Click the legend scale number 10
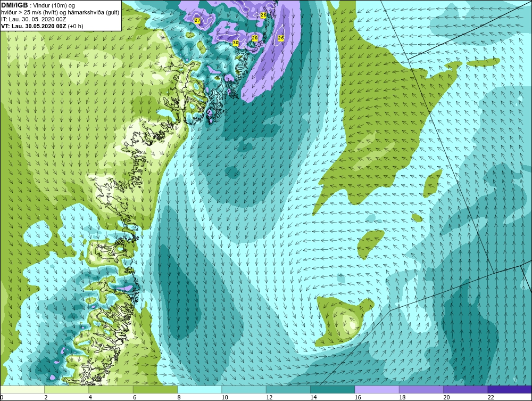This screenshot has width=532, height=401. 225,397
